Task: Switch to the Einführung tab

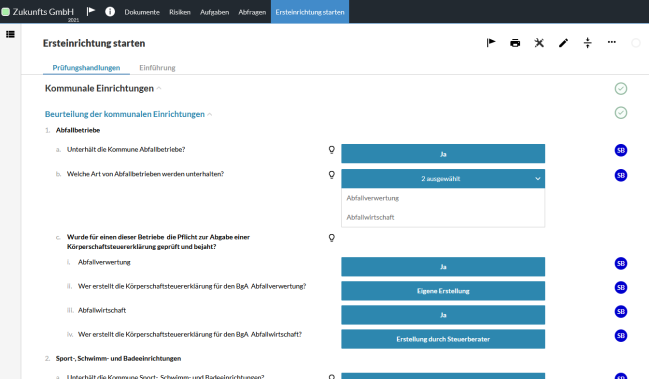Action: 157,67
